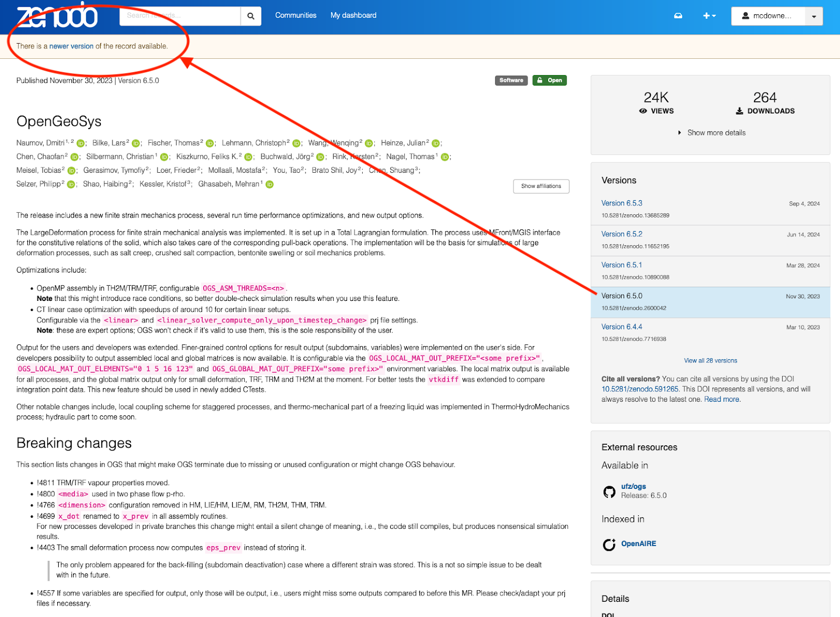This screenshot has height=617, width=840.
Task: Click the Software resource type badge
Action: pyautogui.click(x=511, y=80)
